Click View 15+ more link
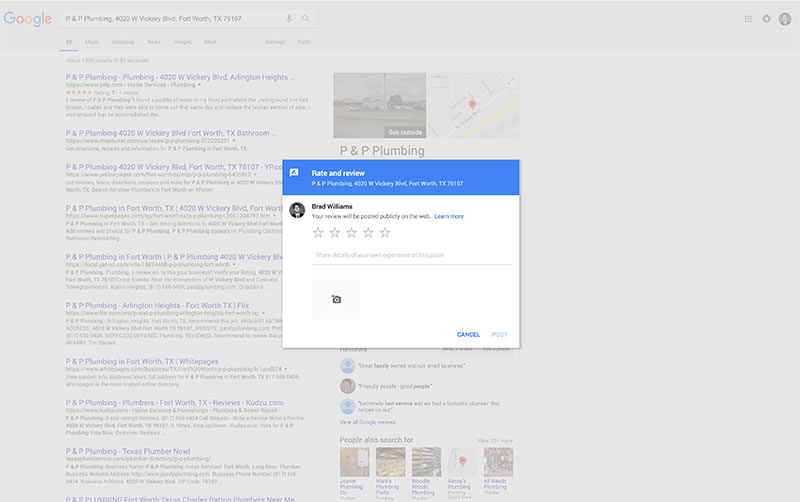Viewport: 800px width, 502px height. pyautogui.click(x=494, y=440)
